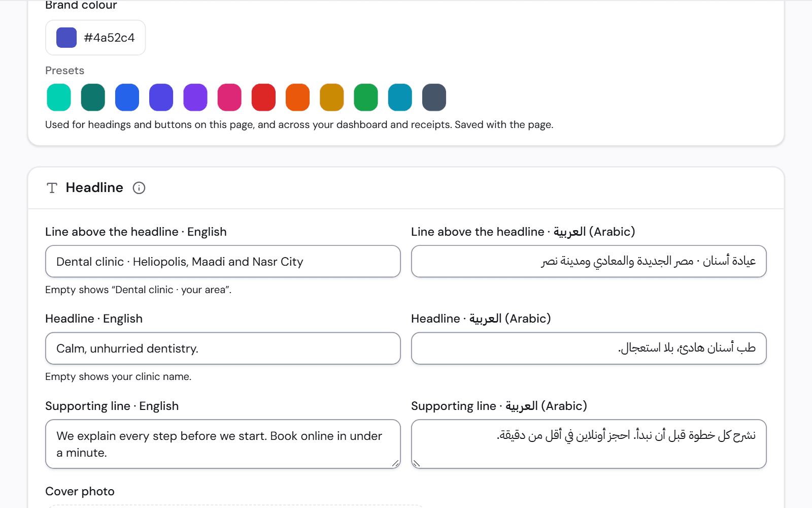Grab the Arabic supporting line resize handle
Screen dimensions: 812x508
pos(417,463)
